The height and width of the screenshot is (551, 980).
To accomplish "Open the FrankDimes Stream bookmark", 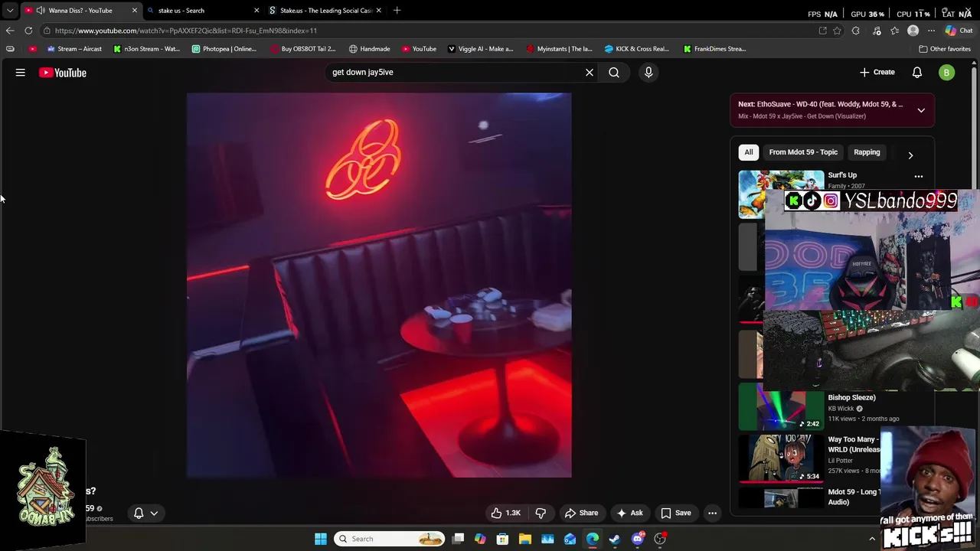I will tap(715, 49).
